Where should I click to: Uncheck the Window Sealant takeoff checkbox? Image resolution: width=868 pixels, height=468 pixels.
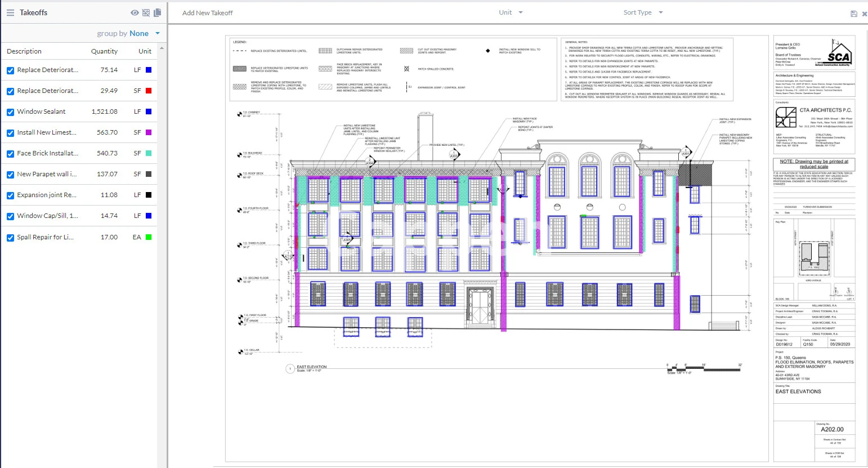(x=10, y=112)
